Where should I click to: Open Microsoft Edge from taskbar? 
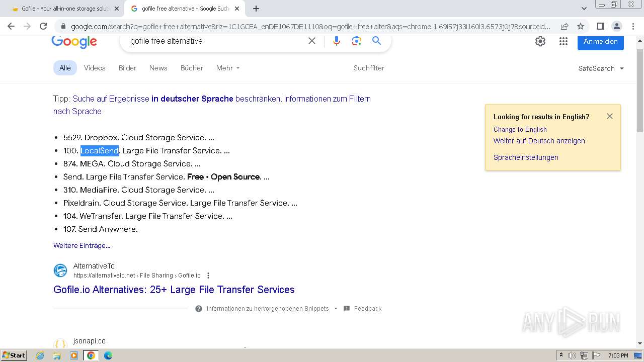[x=108, y=355]
